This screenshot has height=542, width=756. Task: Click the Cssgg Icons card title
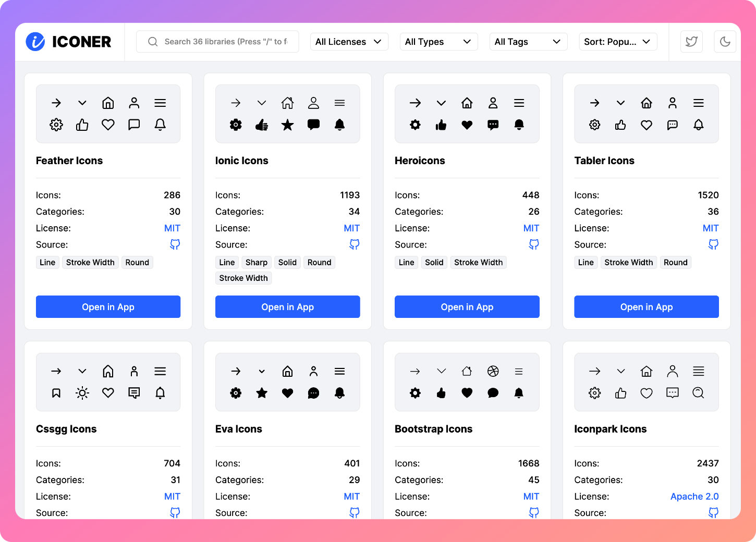pyautogui.click(x=66, y=429)
